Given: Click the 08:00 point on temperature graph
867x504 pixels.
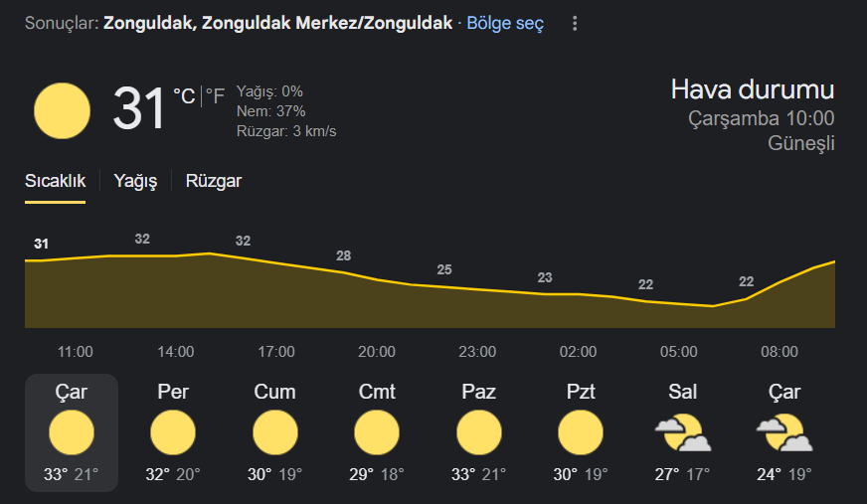Looking at the screenshot, I should click(780, 283).
